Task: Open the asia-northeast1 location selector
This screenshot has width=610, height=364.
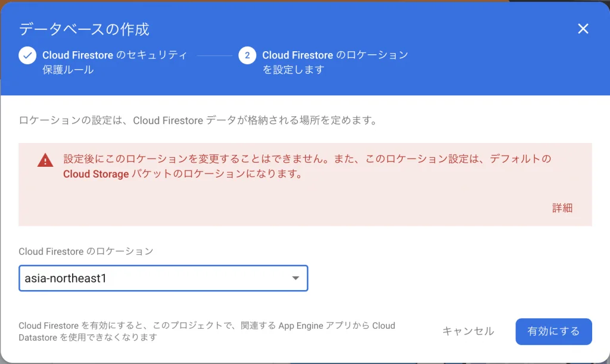Action: point(155,278)
